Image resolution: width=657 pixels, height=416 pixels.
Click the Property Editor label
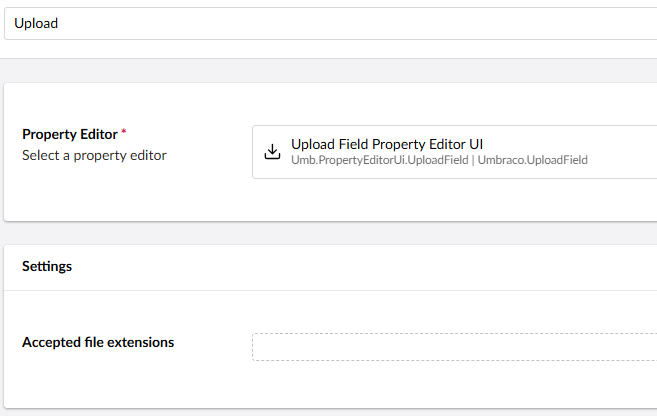[x=68, y=134]
